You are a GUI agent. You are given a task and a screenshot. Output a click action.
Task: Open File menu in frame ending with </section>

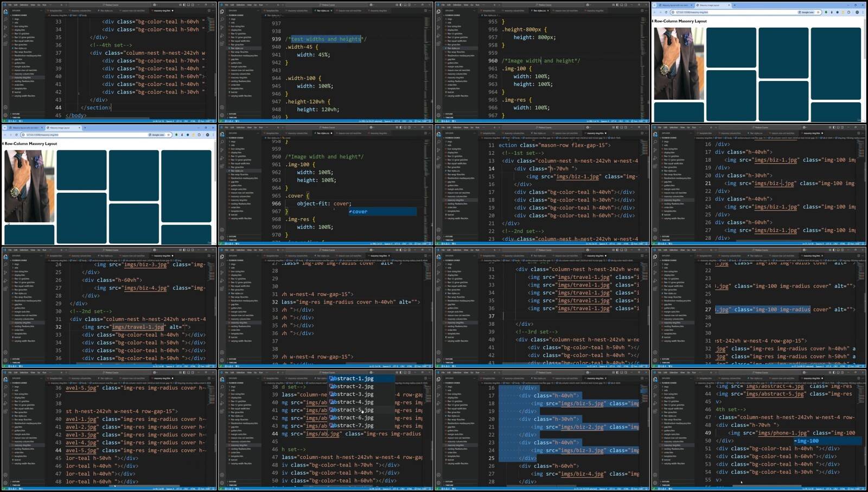pos(10,5)
